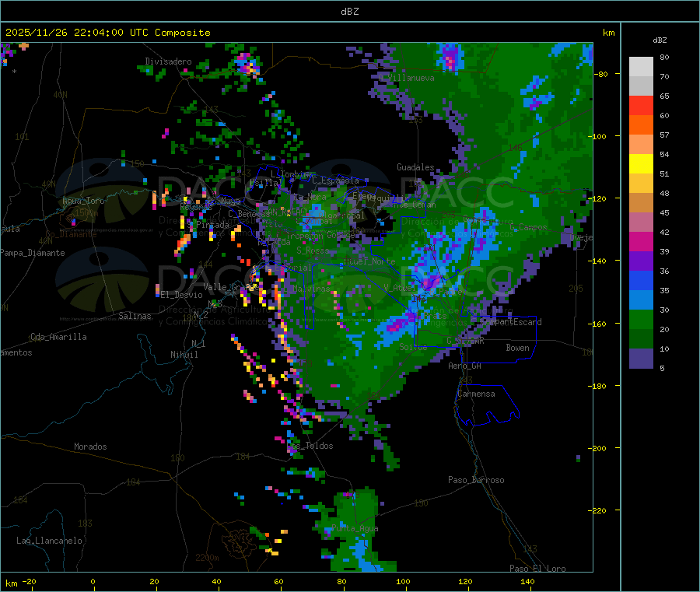Click the -20 km horizontal axis tick label
The image size is (700, 592).
(x=29, y=581)
